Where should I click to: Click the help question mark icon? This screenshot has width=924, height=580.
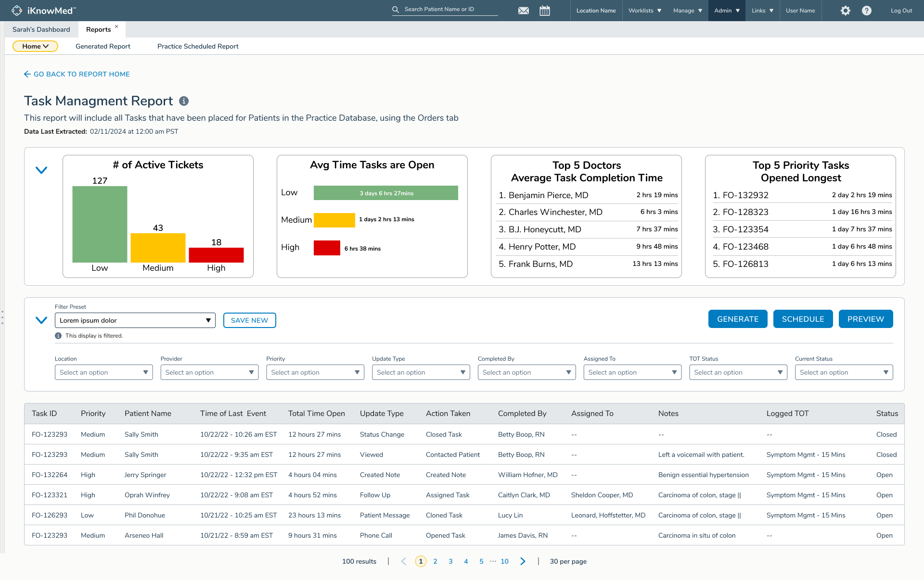click(867, 11)
